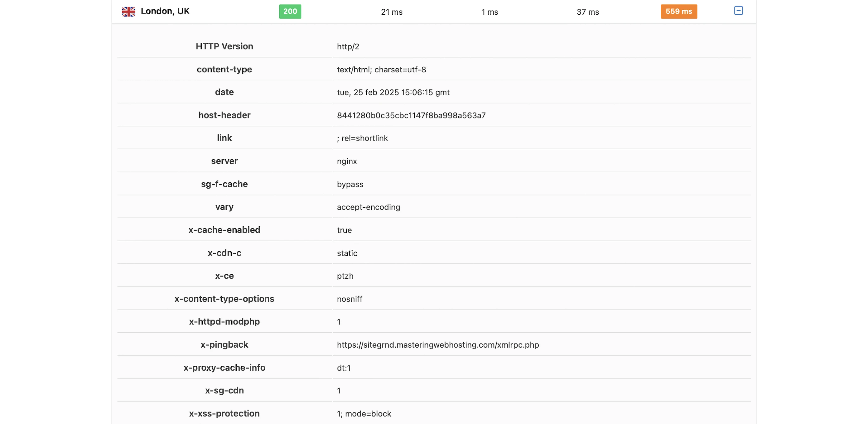Click the sg-f-cache bypass value

coord(350,184)
